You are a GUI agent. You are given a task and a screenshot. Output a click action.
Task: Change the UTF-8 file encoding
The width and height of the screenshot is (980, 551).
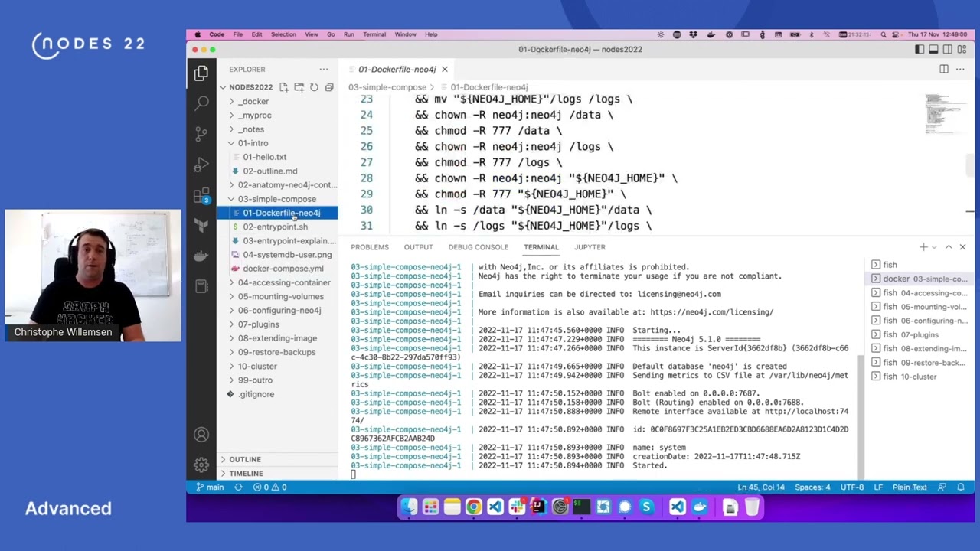(x=852, y=487)
